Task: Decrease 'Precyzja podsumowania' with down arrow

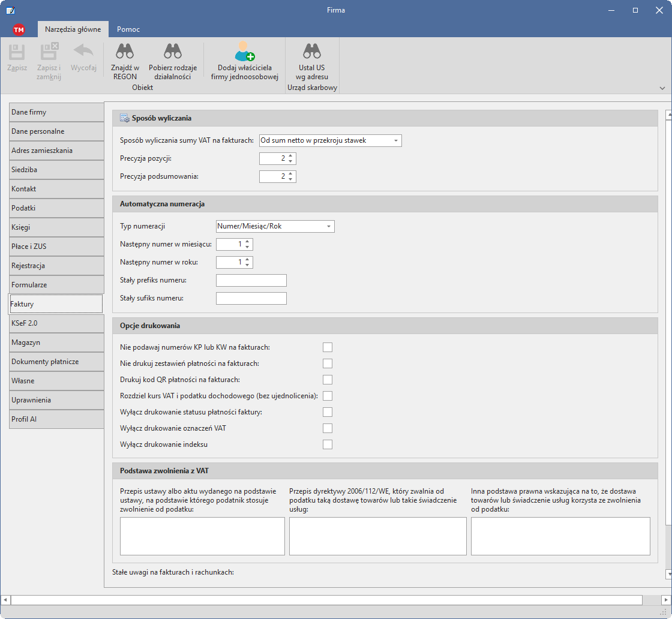Action: click(290, 179)
